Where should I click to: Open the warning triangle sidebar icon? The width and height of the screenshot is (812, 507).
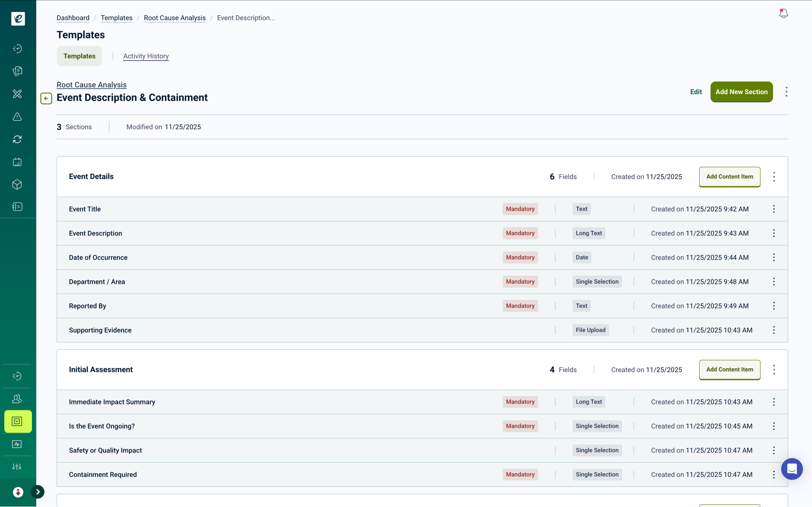(x=17, y=117)
